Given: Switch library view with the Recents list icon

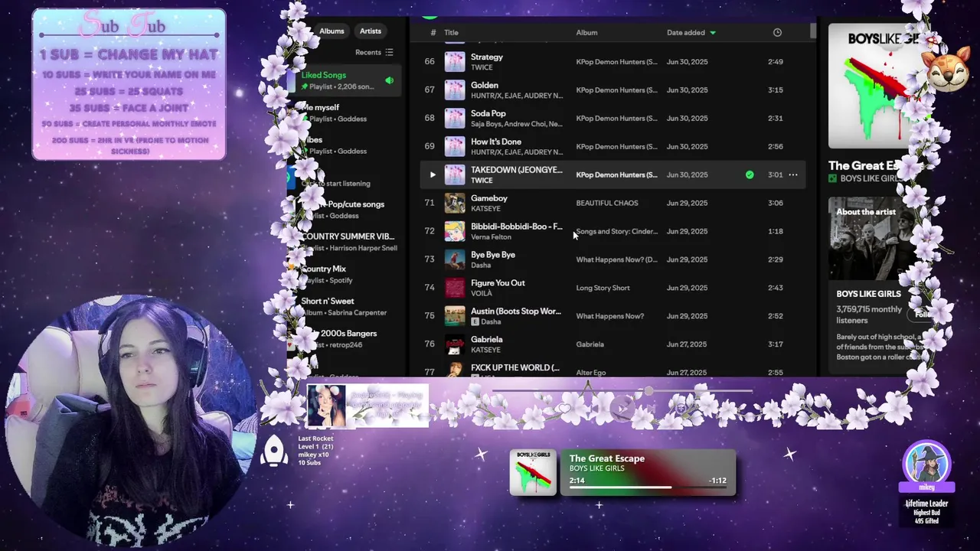Looking at the screenshot, I should coord(389,53).
